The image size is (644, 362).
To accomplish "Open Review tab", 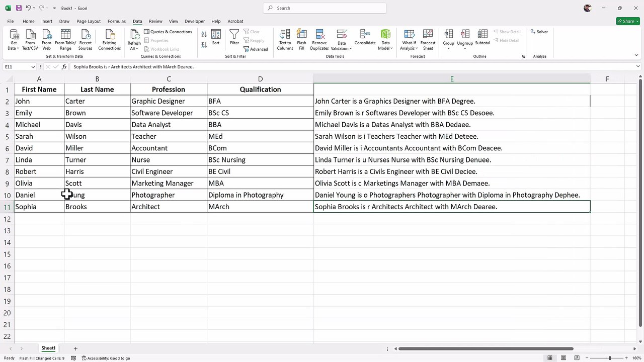I will 155,21.
